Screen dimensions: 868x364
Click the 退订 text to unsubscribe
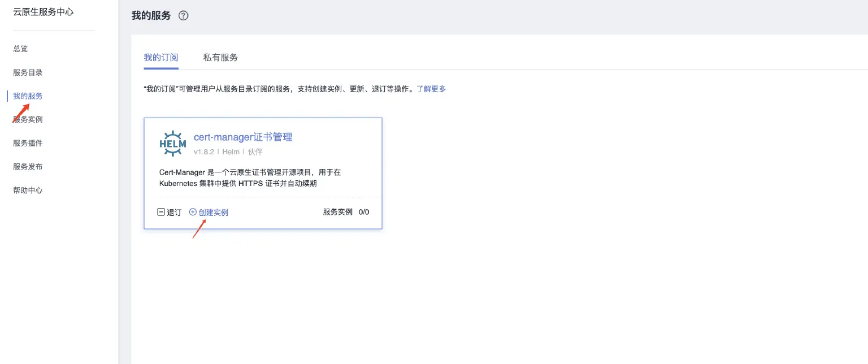point(174,213)
